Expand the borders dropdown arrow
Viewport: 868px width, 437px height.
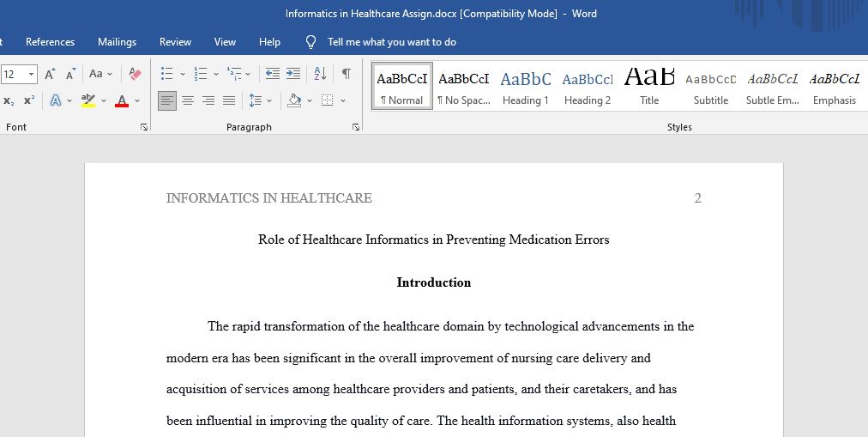point(343,100)
